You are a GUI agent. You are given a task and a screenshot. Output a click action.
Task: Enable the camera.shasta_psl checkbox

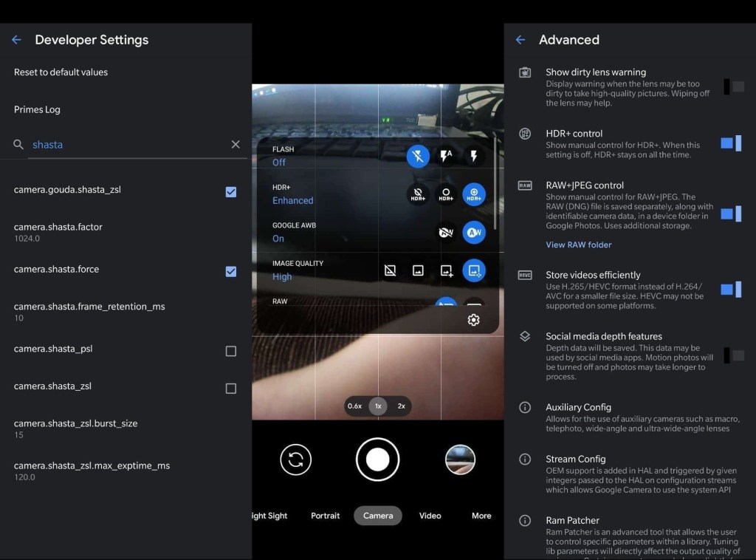[231, 351]
